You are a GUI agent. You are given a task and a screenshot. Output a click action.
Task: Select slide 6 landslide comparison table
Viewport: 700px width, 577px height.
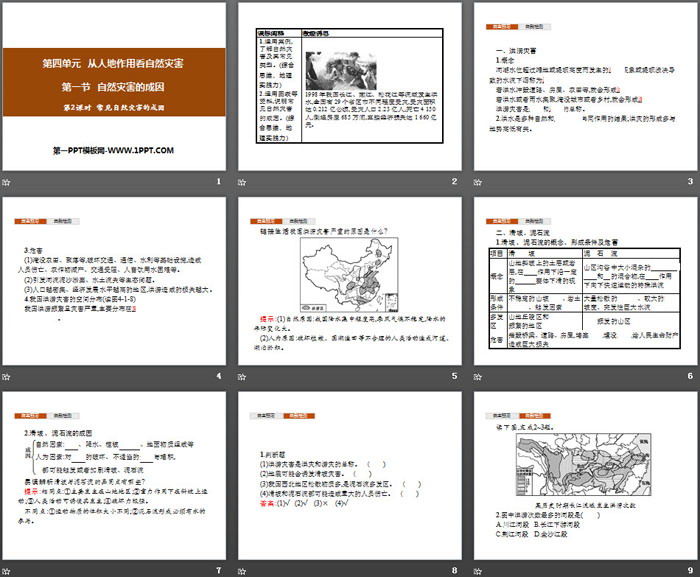tap(586, 281)
